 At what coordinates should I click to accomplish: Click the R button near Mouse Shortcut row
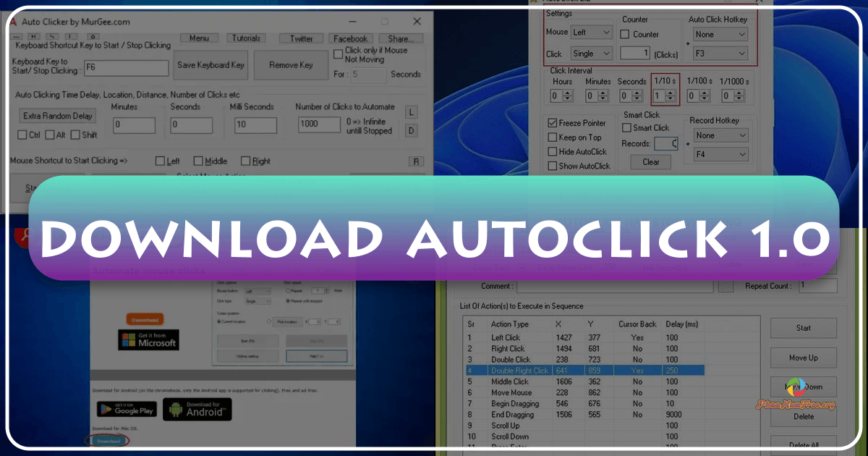(416, 161)
